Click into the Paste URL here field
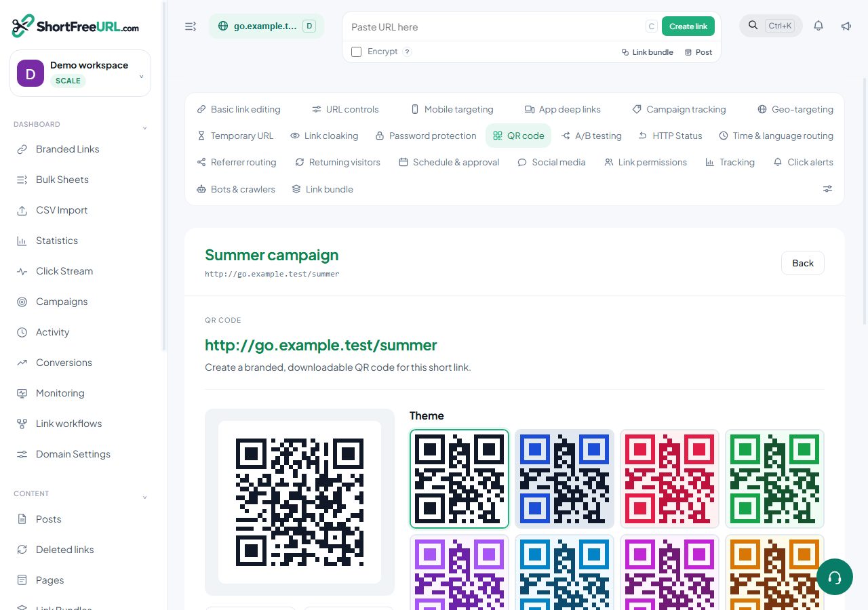Image resolution: width=868 pixels, height=610 pixels. (x=495, y=26)
